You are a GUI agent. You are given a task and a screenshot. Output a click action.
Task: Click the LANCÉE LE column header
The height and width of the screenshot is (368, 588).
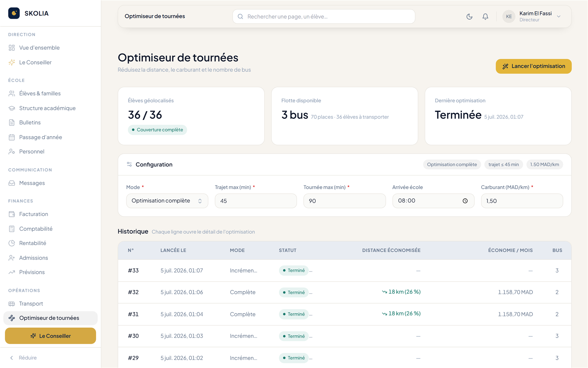point(173,250)
